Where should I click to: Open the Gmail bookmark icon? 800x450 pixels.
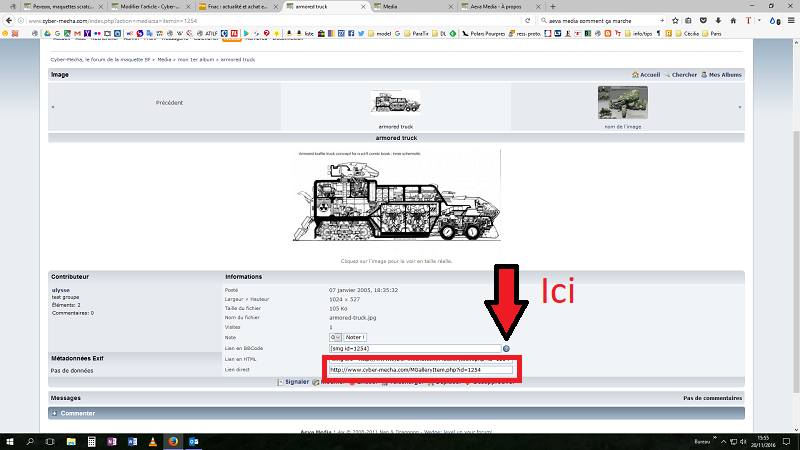(x=77, y=34)
